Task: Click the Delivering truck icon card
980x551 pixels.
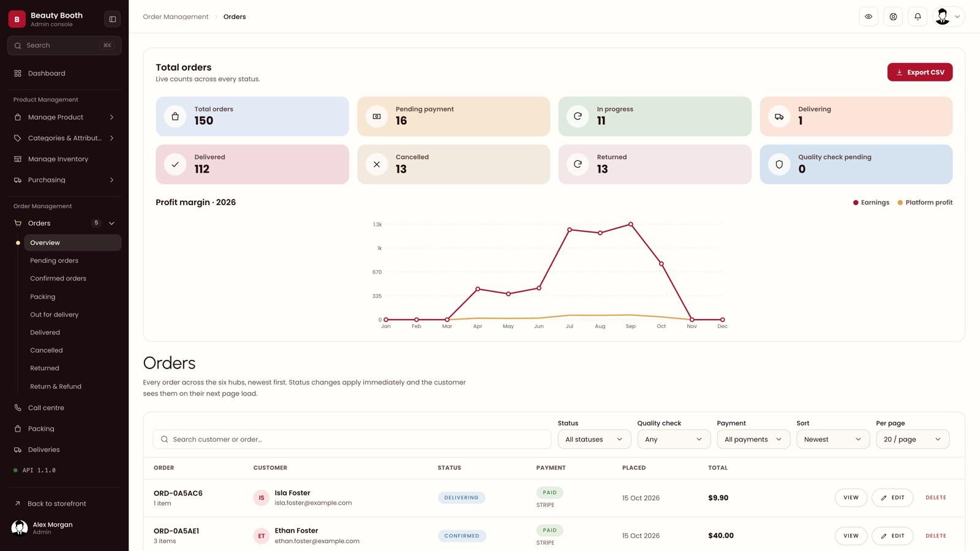Action: (779, 116)
